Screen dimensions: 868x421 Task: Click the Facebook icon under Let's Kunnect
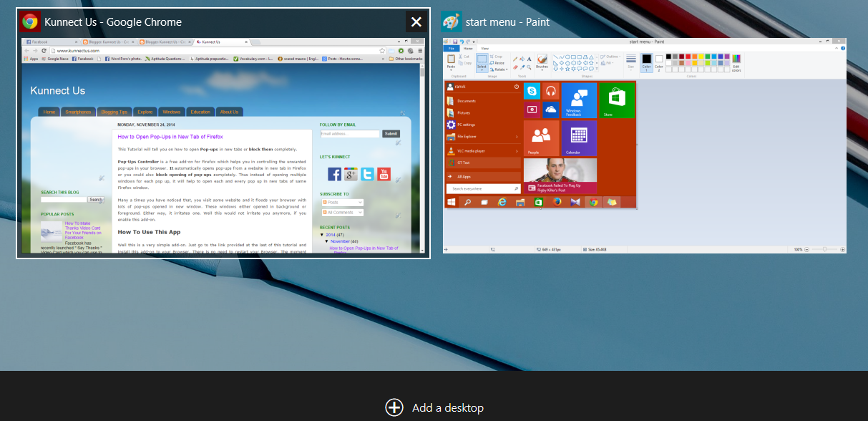[335, 175]
